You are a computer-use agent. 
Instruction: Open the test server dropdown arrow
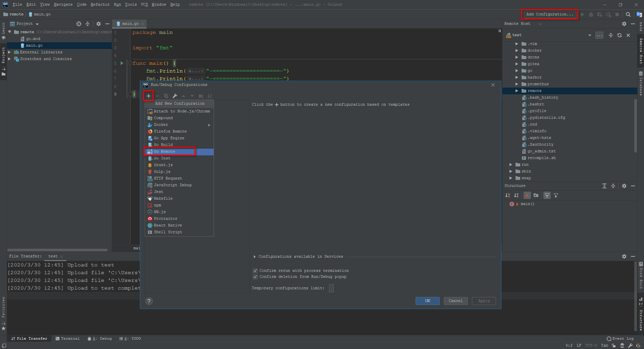(590, 35)
